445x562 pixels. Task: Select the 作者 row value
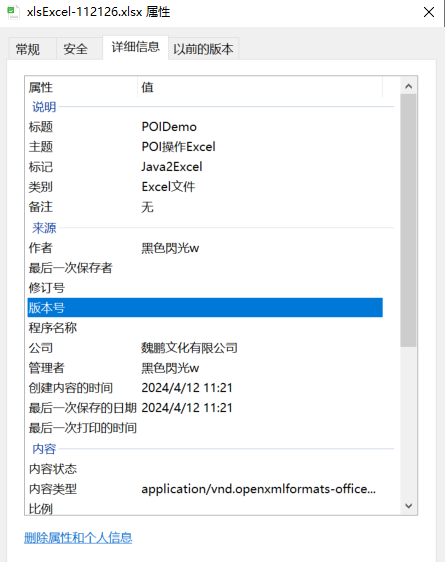[x=170, y=248]
